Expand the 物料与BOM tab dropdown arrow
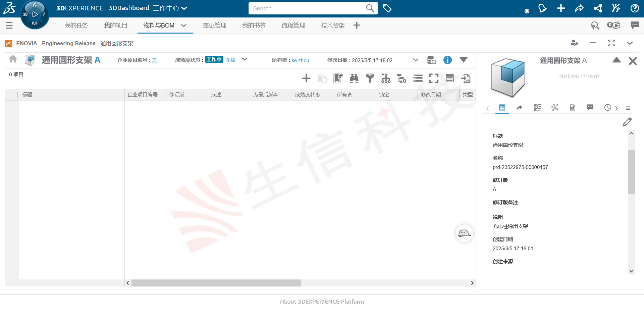This screenshot has width=644, height=309. click(x=183, y=25)
